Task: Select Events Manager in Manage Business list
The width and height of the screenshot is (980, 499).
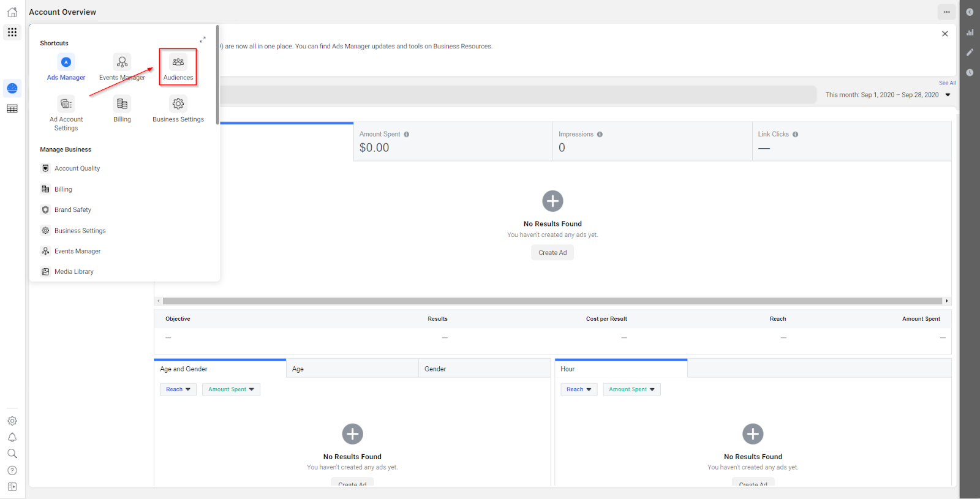Action: point(71,251)
